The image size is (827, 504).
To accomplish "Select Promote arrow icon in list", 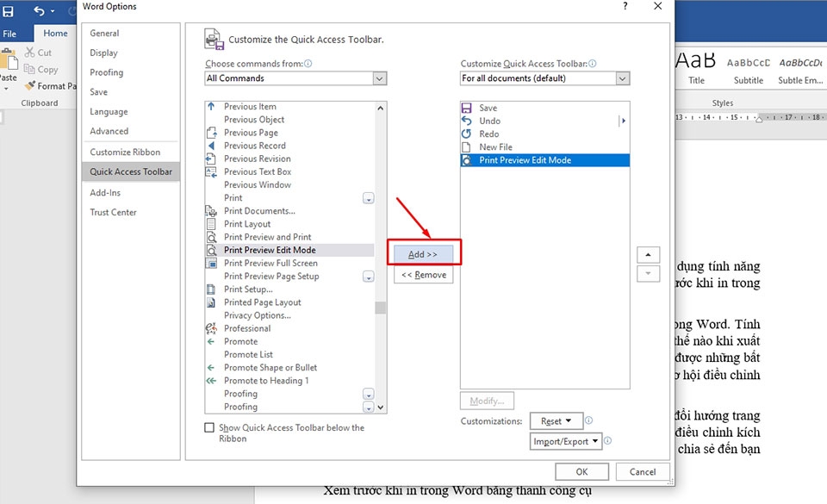I will (x=211, y=341).
